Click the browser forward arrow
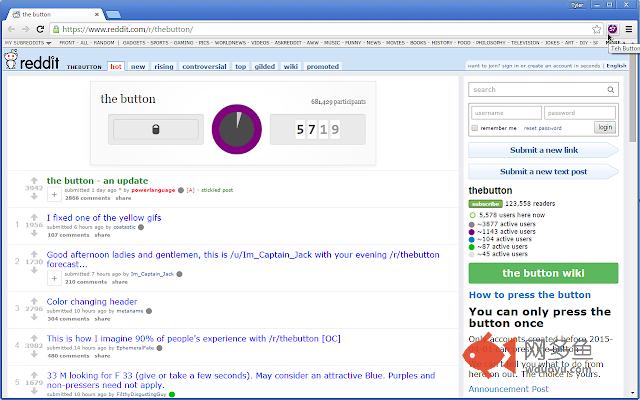The height and width of the screenshot is (400, 640). click(x=25, y=29)
